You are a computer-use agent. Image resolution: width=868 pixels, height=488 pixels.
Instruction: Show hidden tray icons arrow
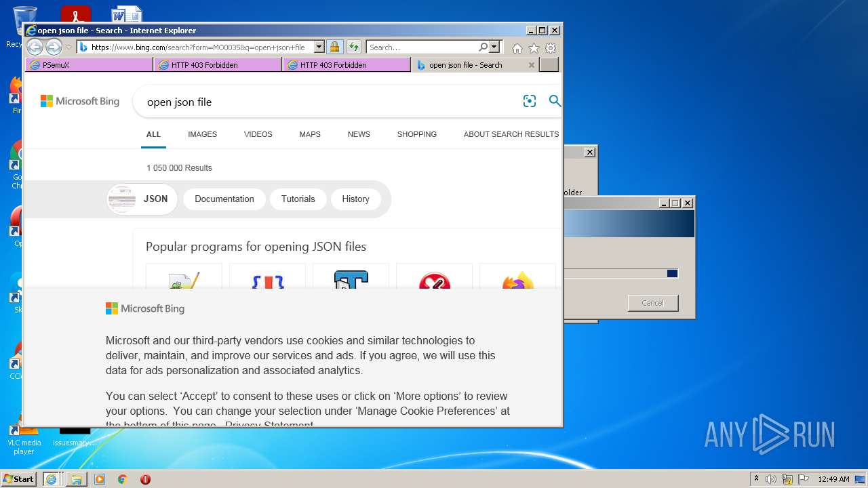(x=756, y=479)
